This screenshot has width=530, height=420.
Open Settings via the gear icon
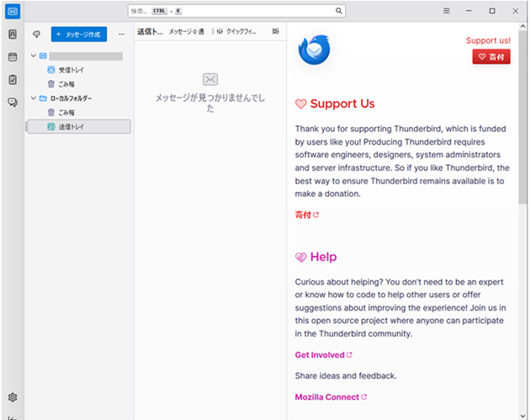13,397
